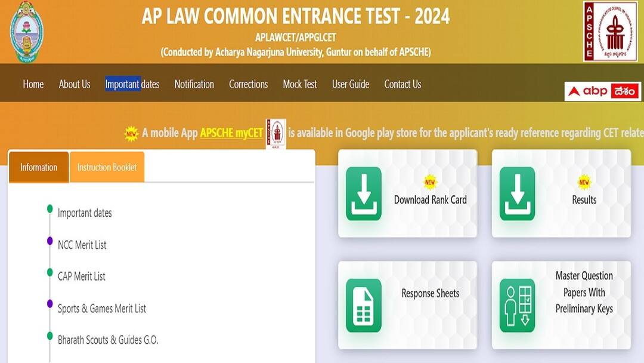This screenshot has width=644, height=363.
Task: Switch to the Instruction Booklet tab
Action: click(107, 167)
